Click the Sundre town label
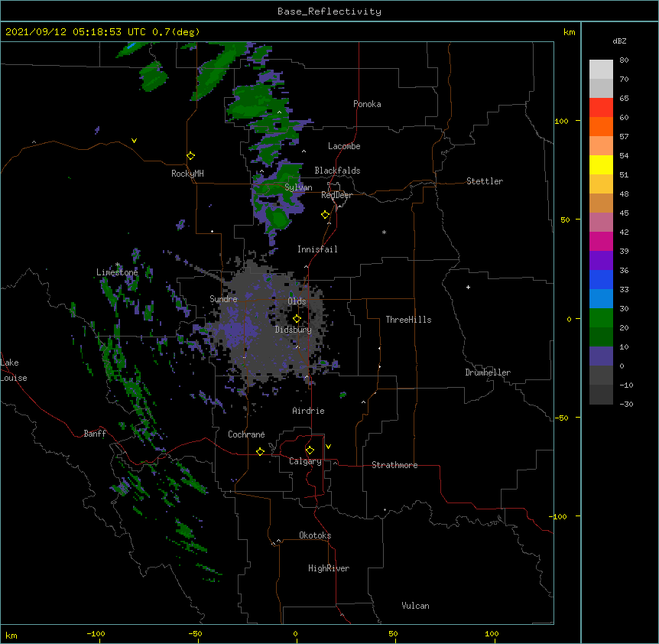659x644 pixels. (x=223, y=299)
